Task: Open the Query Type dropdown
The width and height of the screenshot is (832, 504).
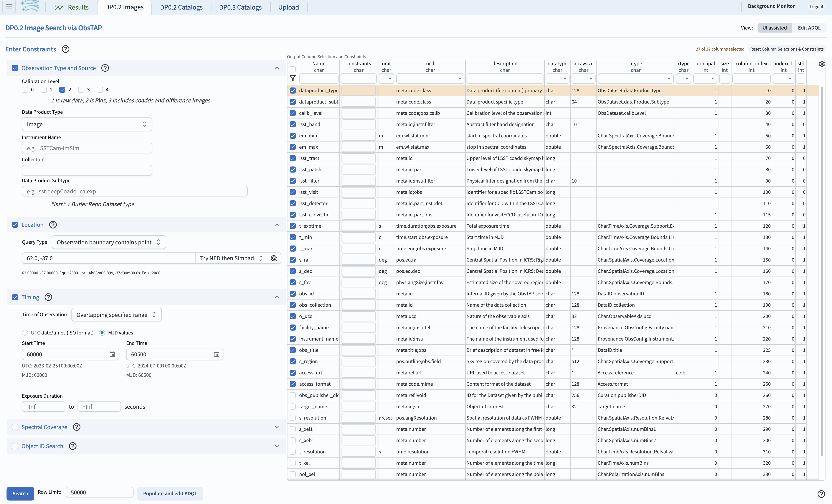Action: pyautogui.click(x=108, y=242)
